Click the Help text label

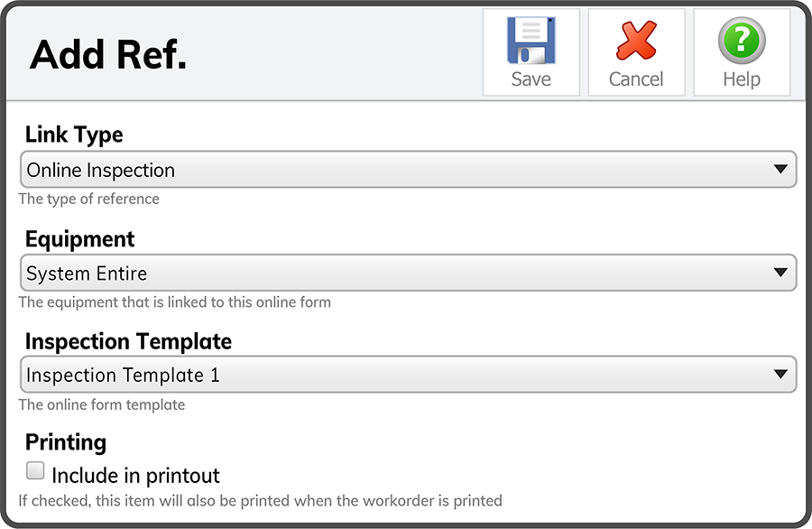[x=742, y=79]
